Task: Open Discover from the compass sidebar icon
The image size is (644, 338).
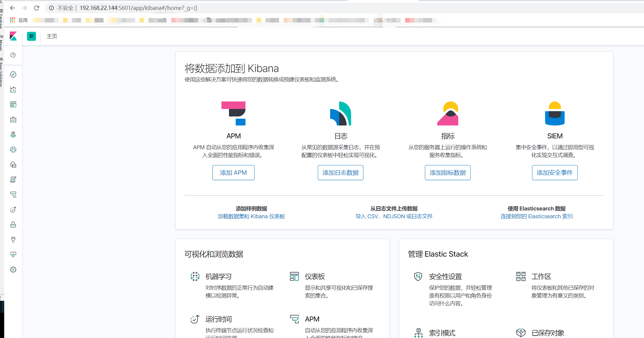Action: pos(13,74)
